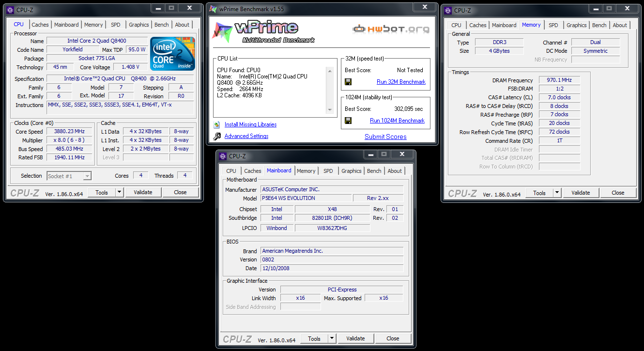This screenshot has height=351, width=644.
Task: Click Validate button in Memory window
Action: (x=581, y=193)
